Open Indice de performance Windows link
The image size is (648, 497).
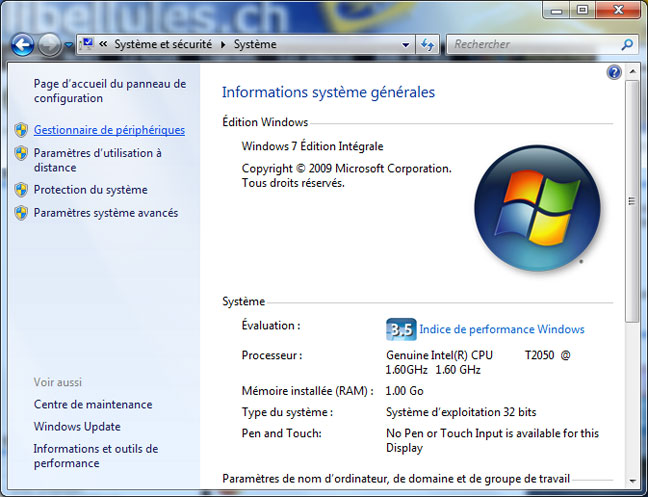[x=502, y=329]
